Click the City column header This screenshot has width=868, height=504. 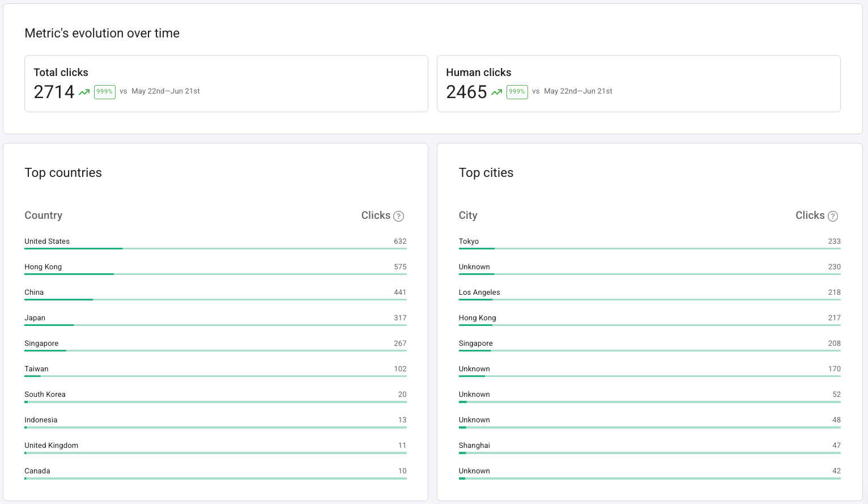[468, 215]
